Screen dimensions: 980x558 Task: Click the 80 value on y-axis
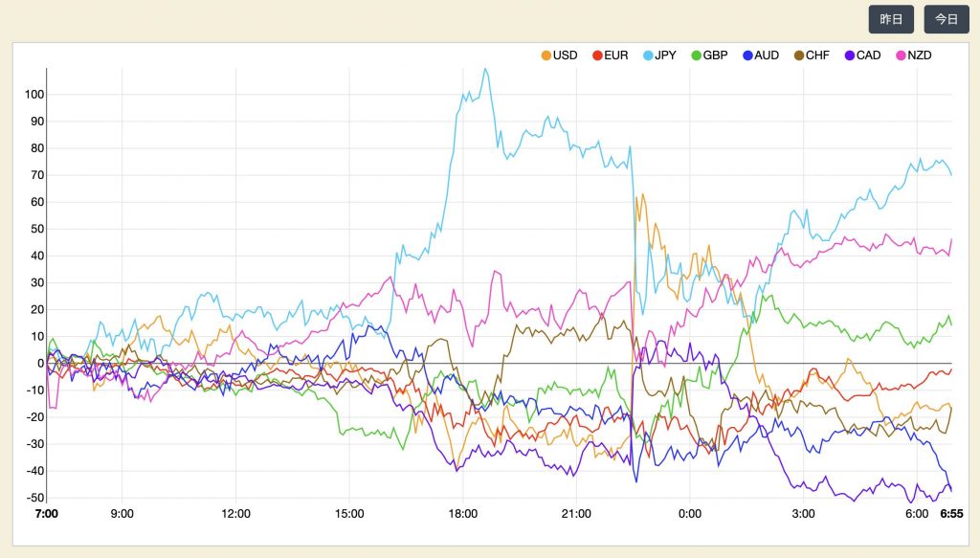point(37,148)
